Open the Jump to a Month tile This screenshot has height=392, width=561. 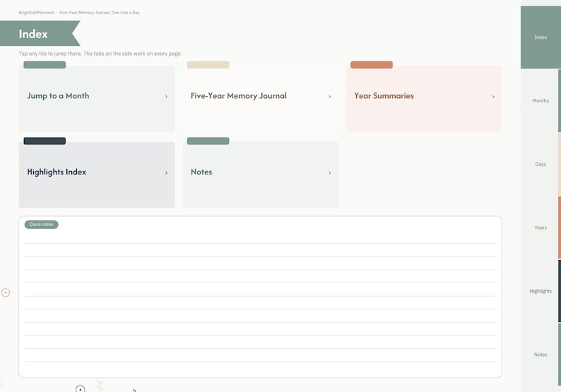97,98
